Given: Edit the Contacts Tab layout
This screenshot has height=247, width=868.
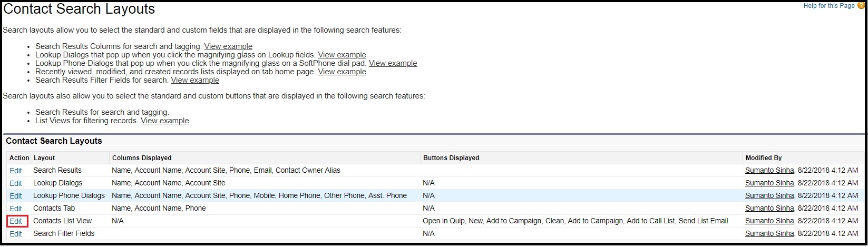Looking at the screenshot, I should pyautogui.click(x=16, y=209).
